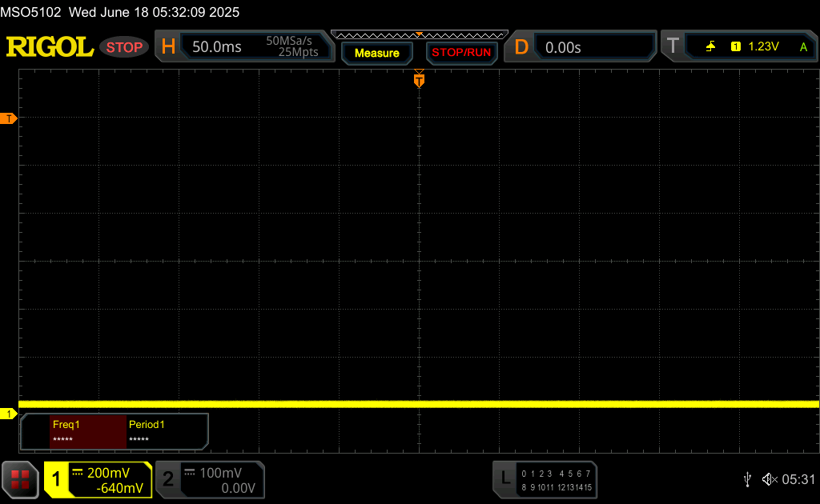The width and height of the screenshot is (820, 504).
Task: Click the 25Mpts memory depth readout
Action: pyautogui.click(x=298, y=52)
